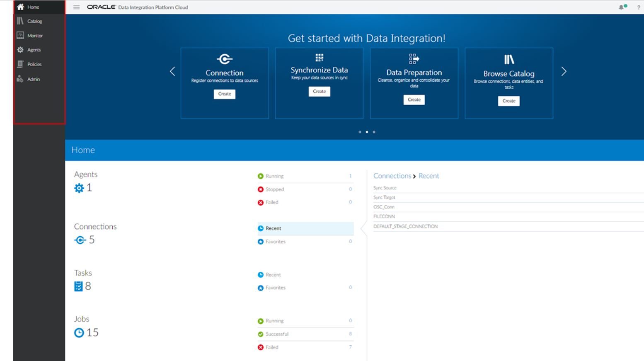Open the Admin icon in the sidebar
The height and width of the screenshot is (361, 644).
pos(20,79)
